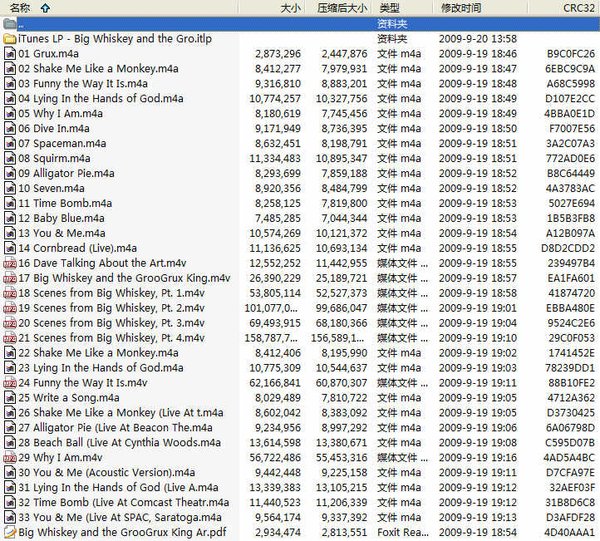Viewport: 600px width, 541px height.
Task: Click CRC32 value A68C5998
Action: 571,83
